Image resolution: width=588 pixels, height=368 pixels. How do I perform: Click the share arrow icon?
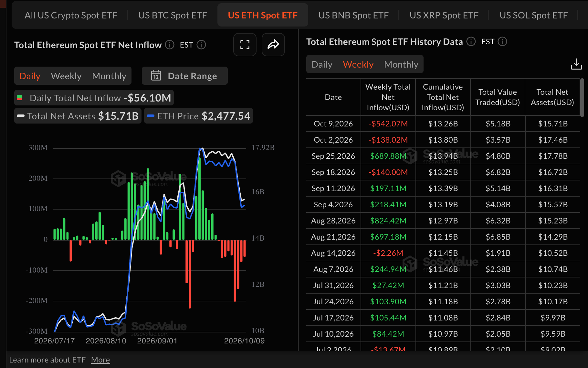click(x=273, y=45)
